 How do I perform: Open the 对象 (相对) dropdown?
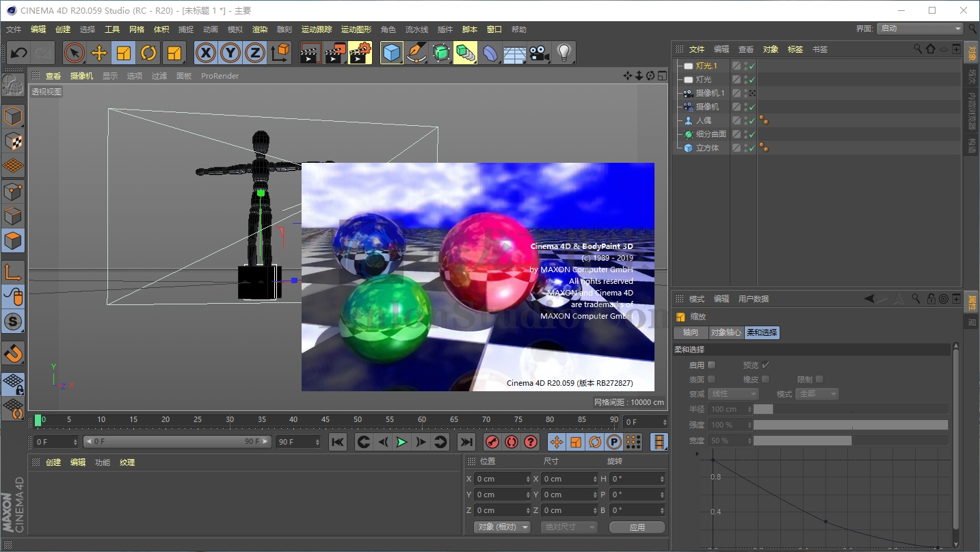point(503,527)
